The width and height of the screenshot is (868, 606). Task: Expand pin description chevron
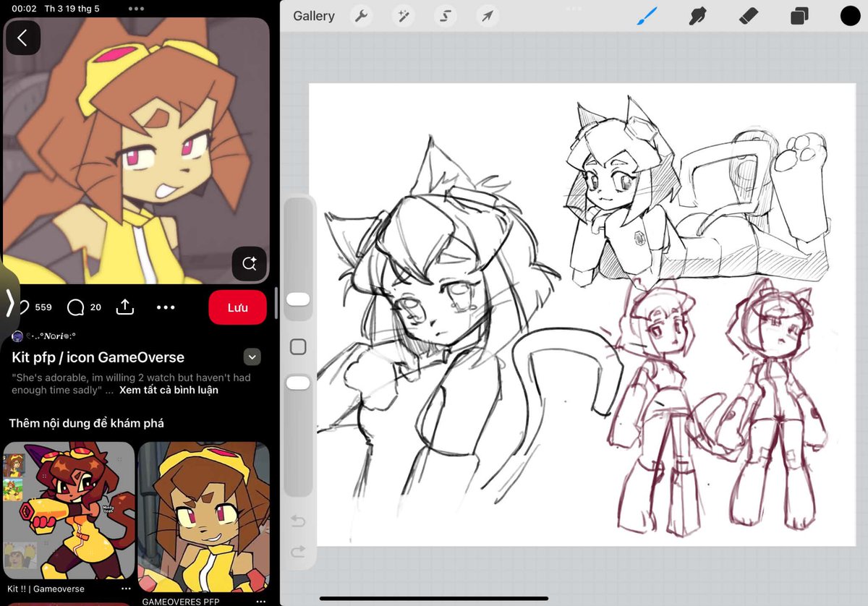[x=252, y=357]
